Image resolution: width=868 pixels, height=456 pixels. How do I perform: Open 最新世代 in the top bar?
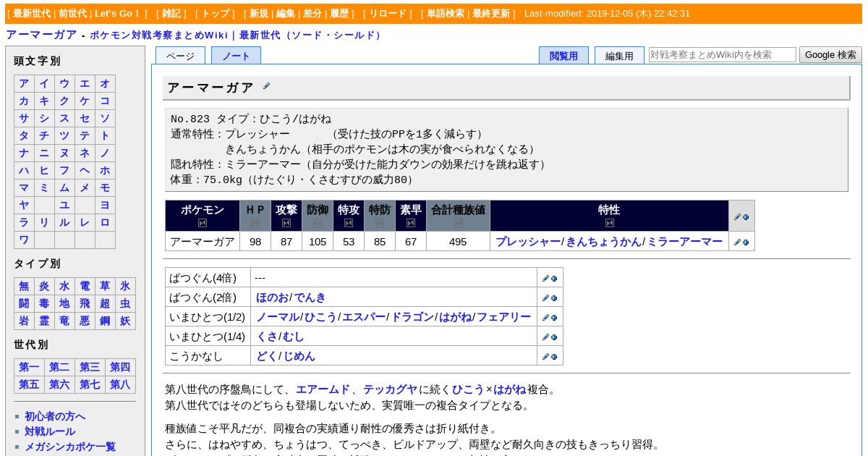pyautogui.click(x=32, y=13)
